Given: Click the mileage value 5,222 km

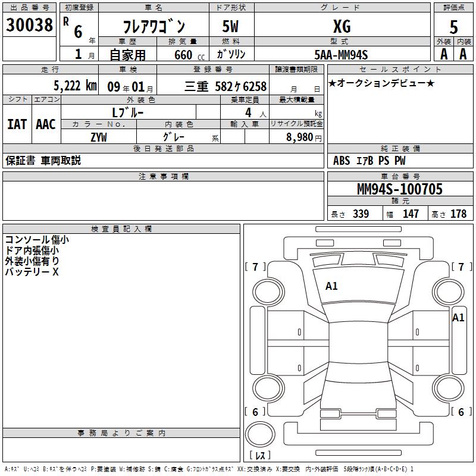Looking at the screenshot, I should [x=74, y=86].
